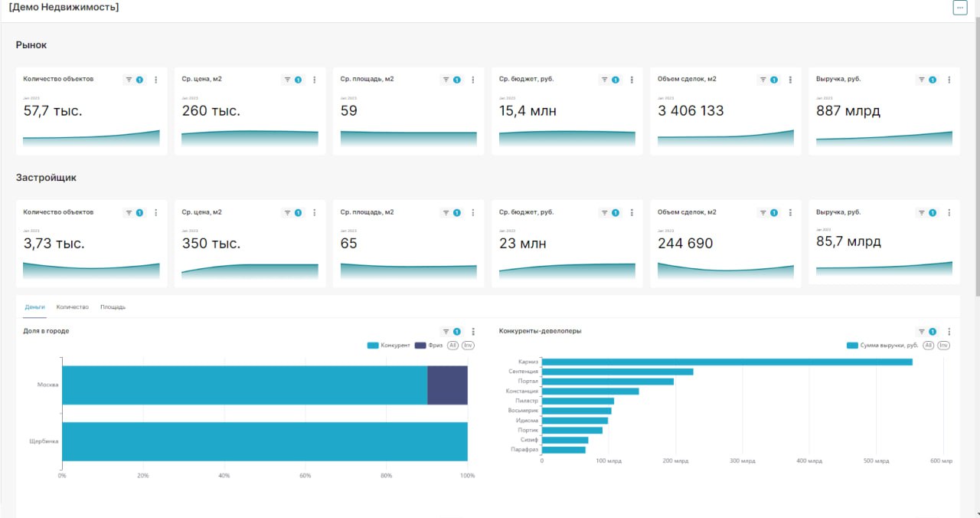This screenshot has width=980, height=518.
Task: Click filter icon on Рынок Количество объектов card
Action: point(129,80)
